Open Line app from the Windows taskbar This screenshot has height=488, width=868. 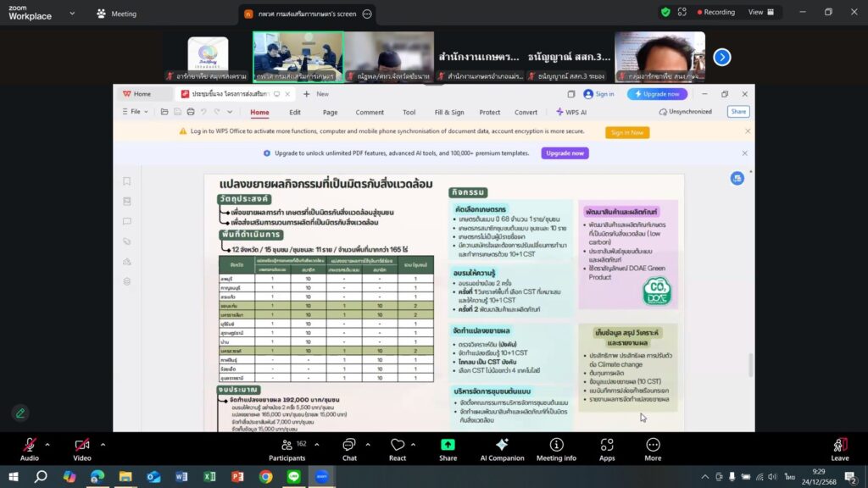point(293,477)
